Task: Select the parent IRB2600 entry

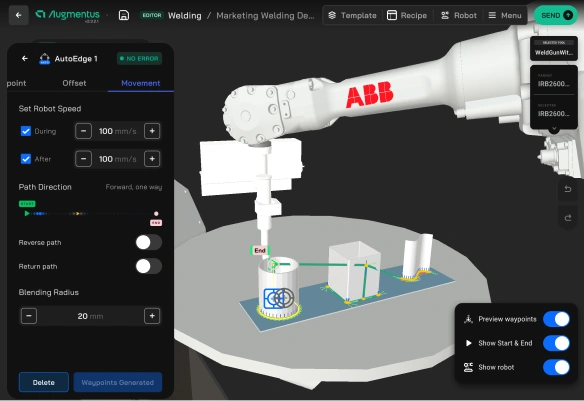Action: click(x=554, y=80)
